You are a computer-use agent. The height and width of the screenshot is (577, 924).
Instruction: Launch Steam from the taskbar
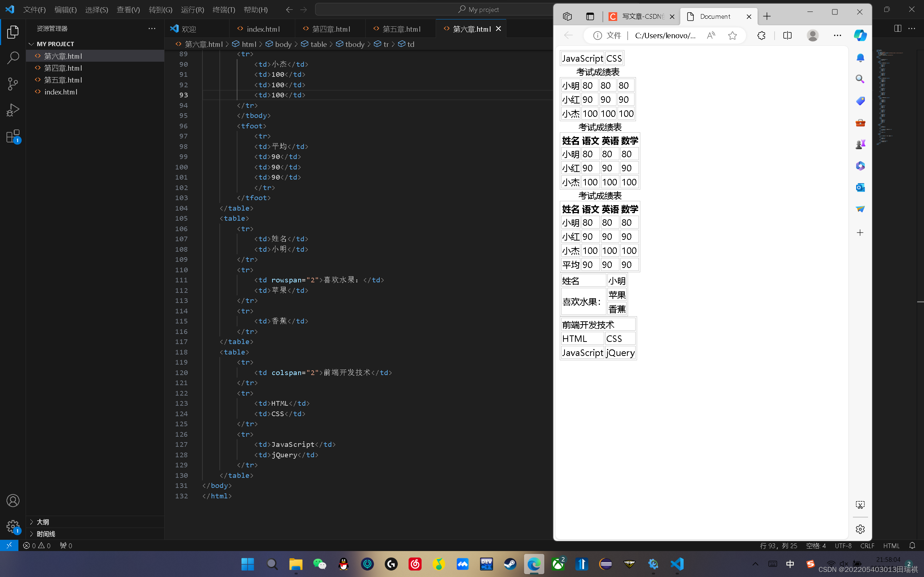tap(510, 564)
